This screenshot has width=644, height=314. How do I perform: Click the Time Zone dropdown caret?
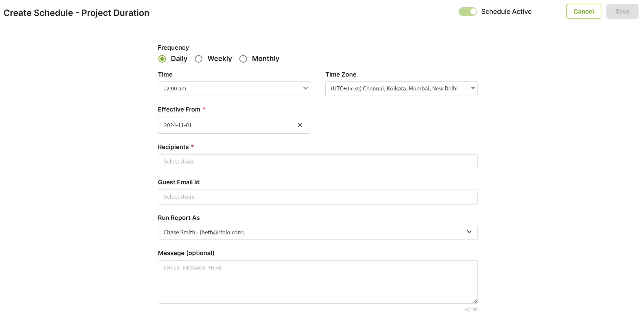pyautogui.click(x=473, y=88)
